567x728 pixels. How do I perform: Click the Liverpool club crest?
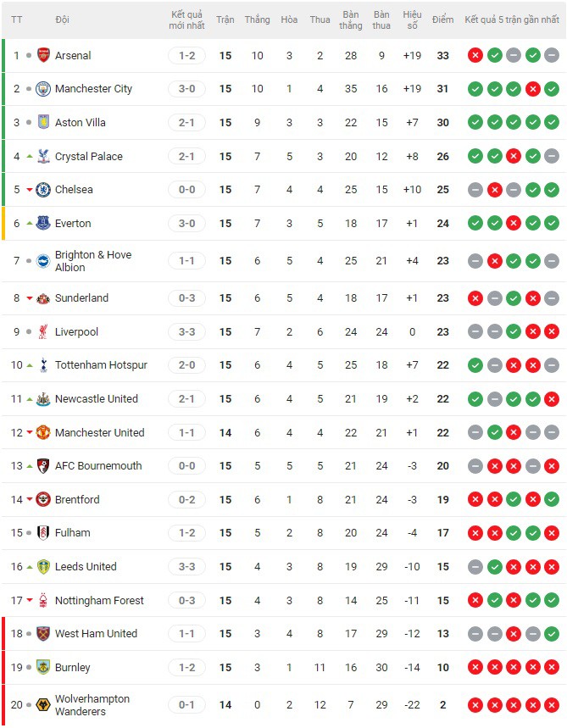[43, 331]
